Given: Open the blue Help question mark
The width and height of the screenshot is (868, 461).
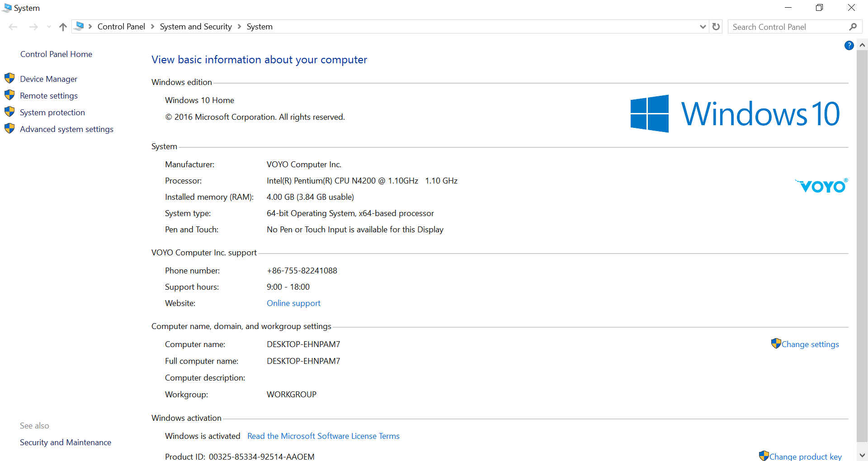Looking at the screenshot, I should tap(849, 45).
